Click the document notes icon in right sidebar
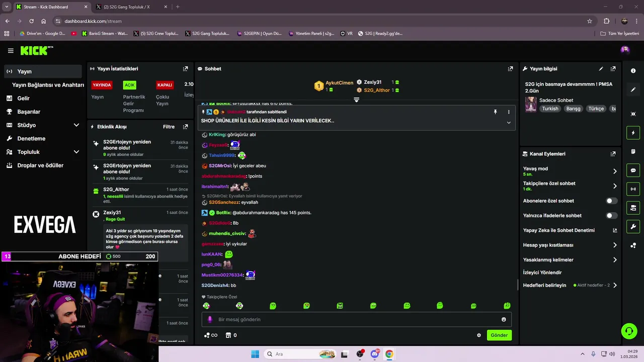This screenshot has height=362, width=644. pos(633,151)
